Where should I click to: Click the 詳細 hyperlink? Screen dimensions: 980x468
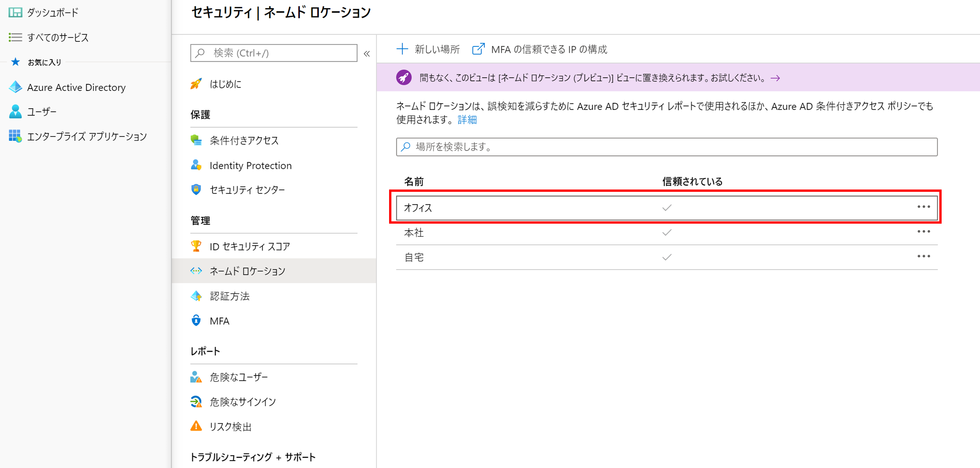tap(467, 120)
